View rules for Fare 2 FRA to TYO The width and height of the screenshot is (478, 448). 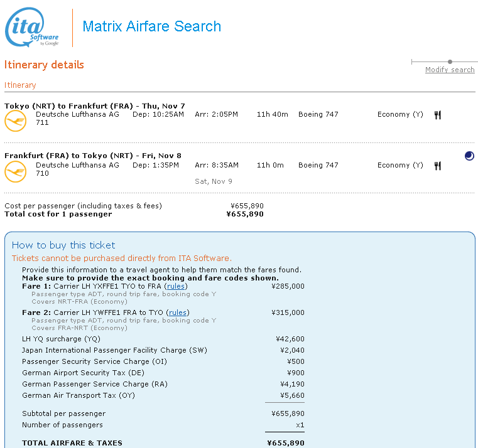[178, 312]
